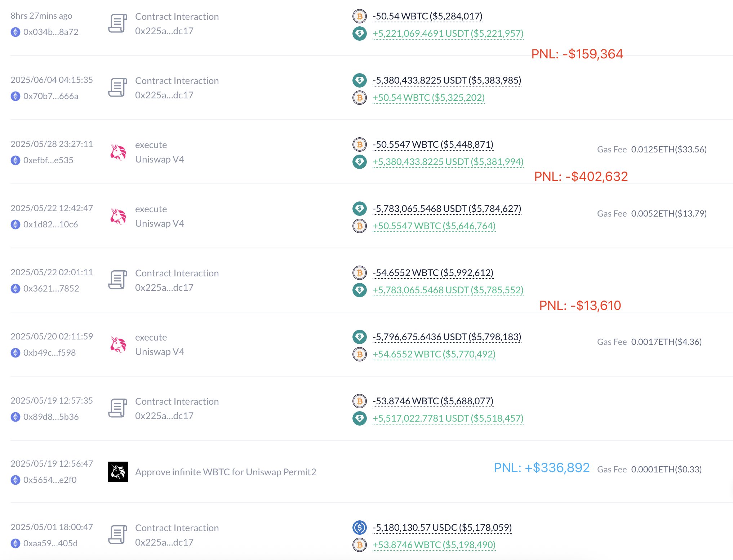Click Ethereum icon beside 0x034b...8a72 hash
The width and height of the screenshot is (733, 560).
tap(15, 32)
